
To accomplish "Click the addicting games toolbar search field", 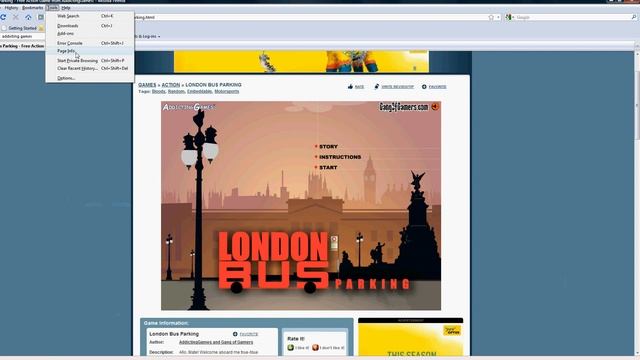I will click(x=22, y=36).
